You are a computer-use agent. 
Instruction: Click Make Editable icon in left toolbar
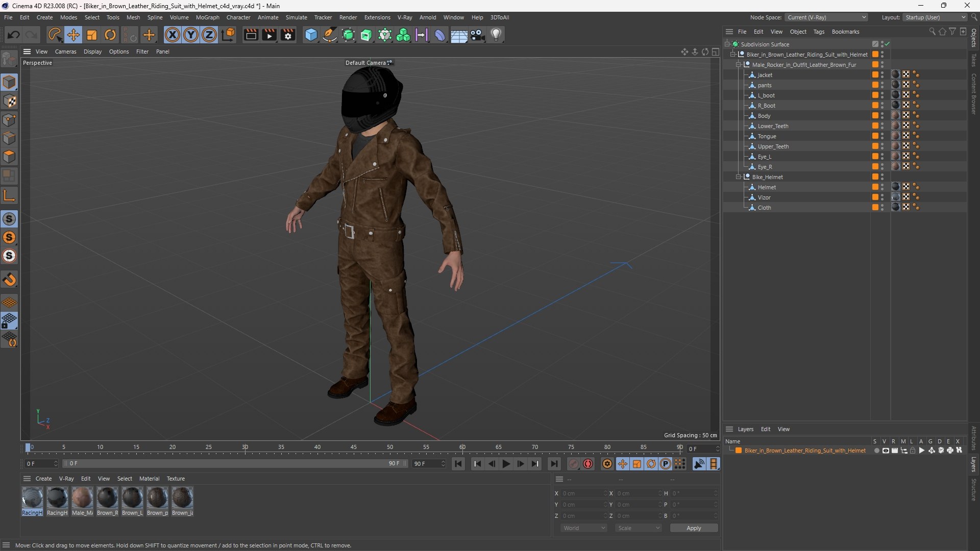(9, 59)
